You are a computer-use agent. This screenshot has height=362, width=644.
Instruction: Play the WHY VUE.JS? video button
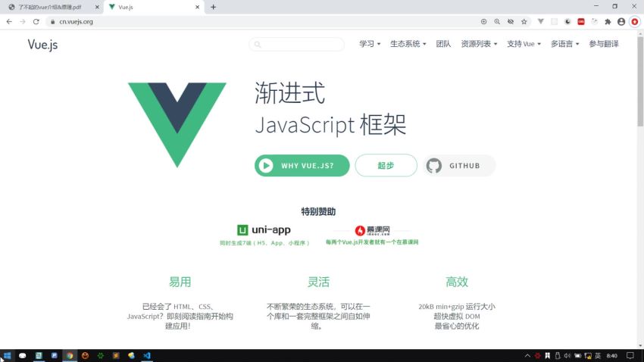point(302,165)
